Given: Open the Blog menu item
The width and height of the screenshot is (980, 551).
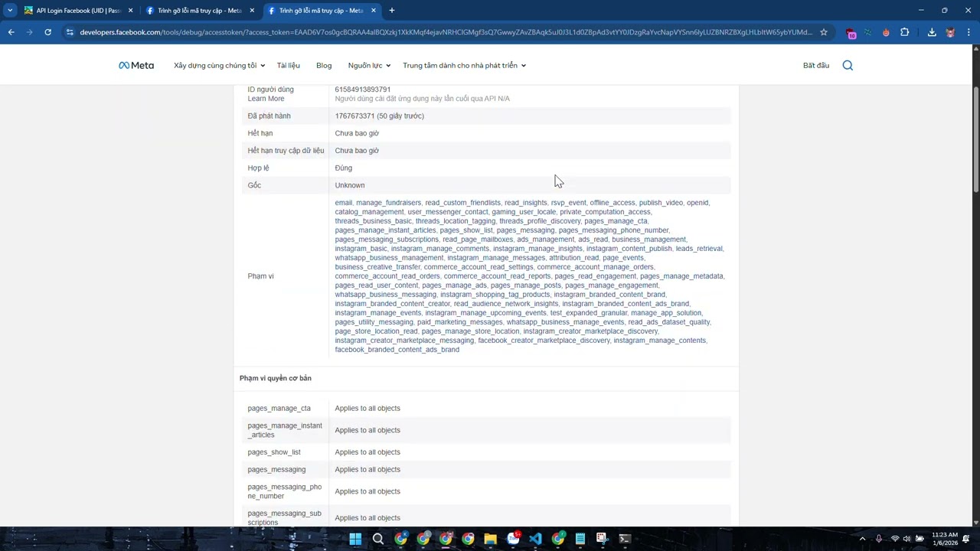Looking at the screenshot, I should click(324, 66).
